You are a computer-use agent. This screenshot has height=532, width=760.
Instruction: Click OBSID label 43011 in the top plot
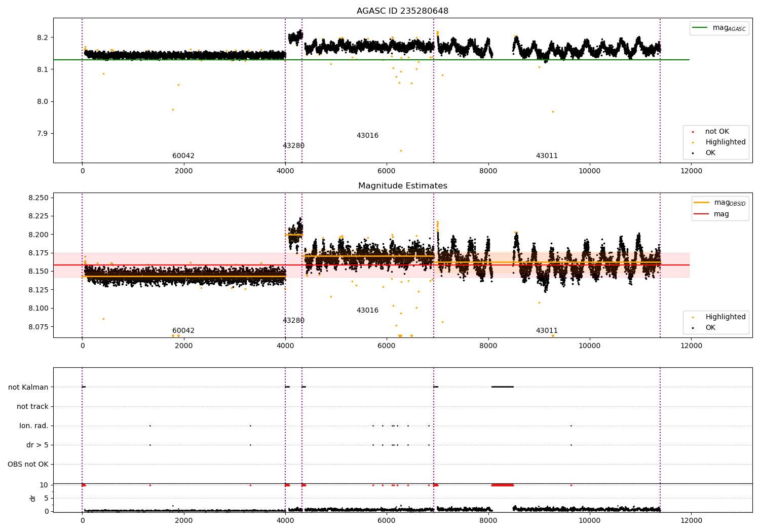pyautogui.click(x=547, y=156)
